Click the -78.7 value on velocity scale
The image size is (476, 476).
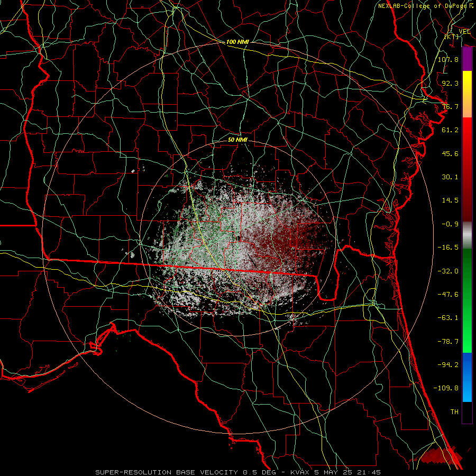click(448, 342)
